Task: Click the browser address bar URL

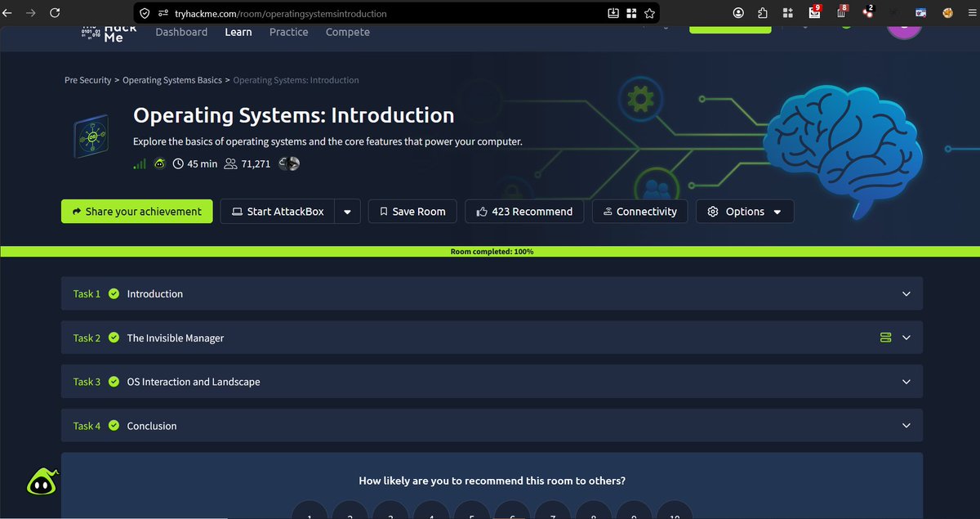Action: coord(281,13)
